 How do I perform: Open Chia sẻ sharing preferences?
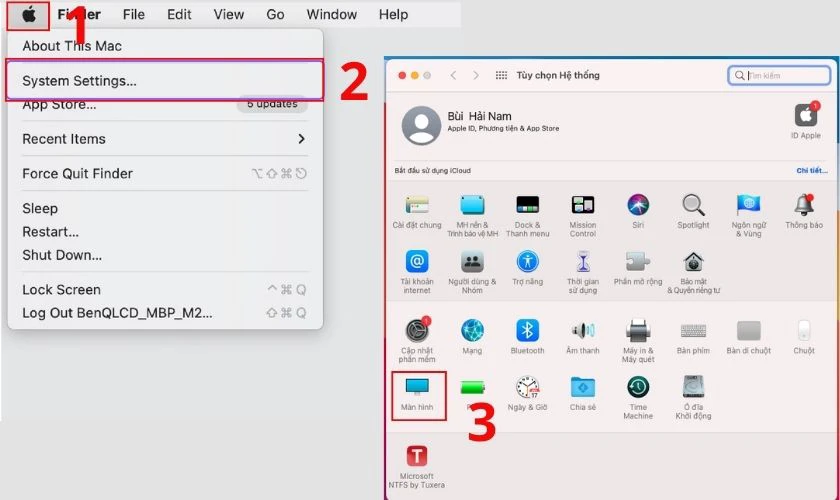(582, 387)
